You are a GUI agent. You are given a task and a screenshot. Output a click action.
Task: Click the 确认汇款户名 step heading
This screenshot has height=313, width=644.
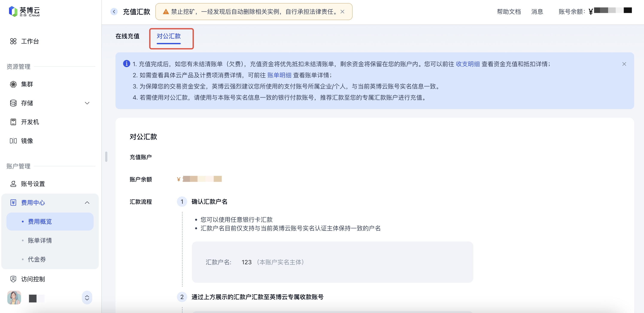pyautogui.click(x=210, y=202)
